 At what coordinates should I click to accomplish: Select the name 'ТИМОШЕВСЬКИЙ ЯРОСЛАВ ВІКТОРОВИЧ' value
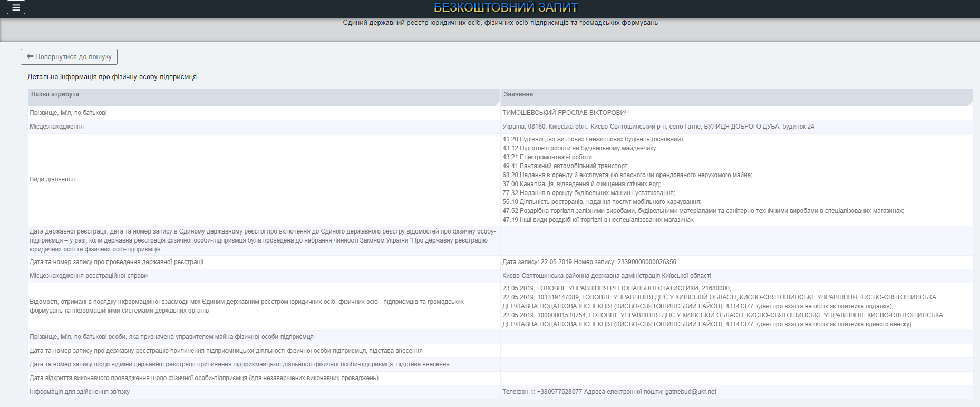pyautogui.click(x=565, y=113)
